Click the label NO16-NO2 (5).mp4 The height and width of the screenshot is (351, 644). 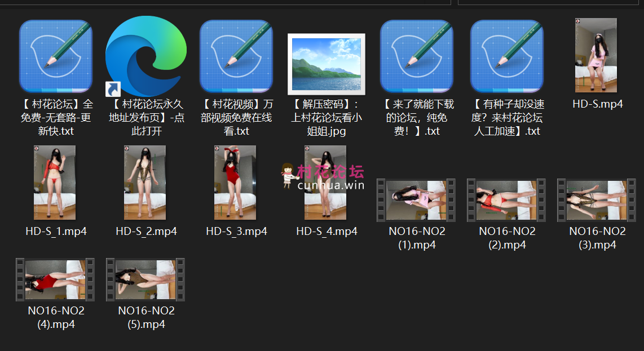coord(146,317)
